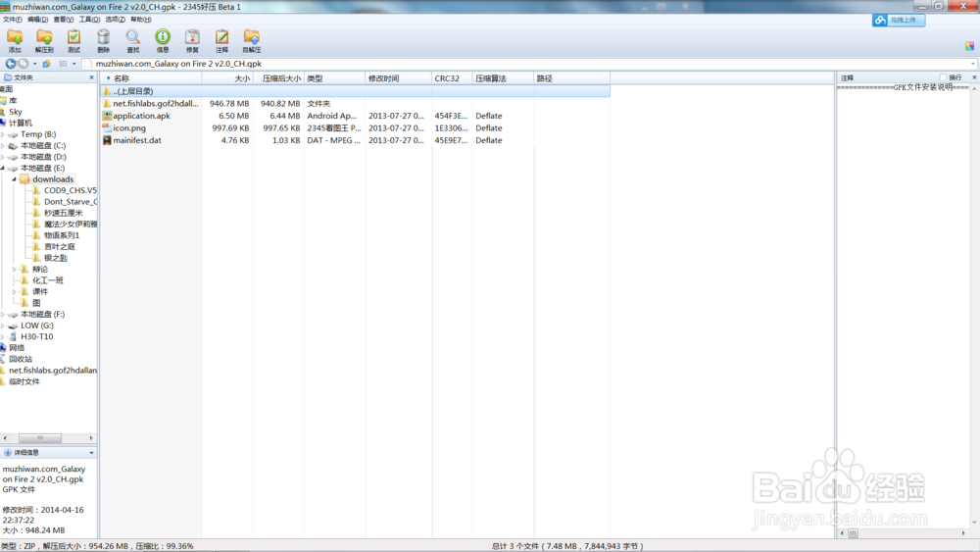Screen dimensions: 980x552
Task: Open the 编辑(D) menu
Action: click(x=37, y=20)
